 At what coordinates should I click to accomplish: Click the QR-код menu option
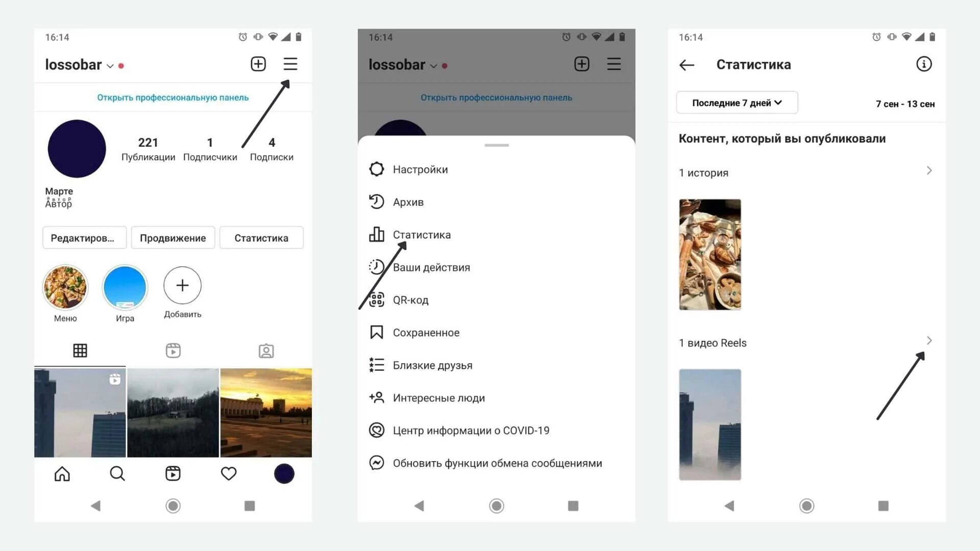[x=409, y=299]
